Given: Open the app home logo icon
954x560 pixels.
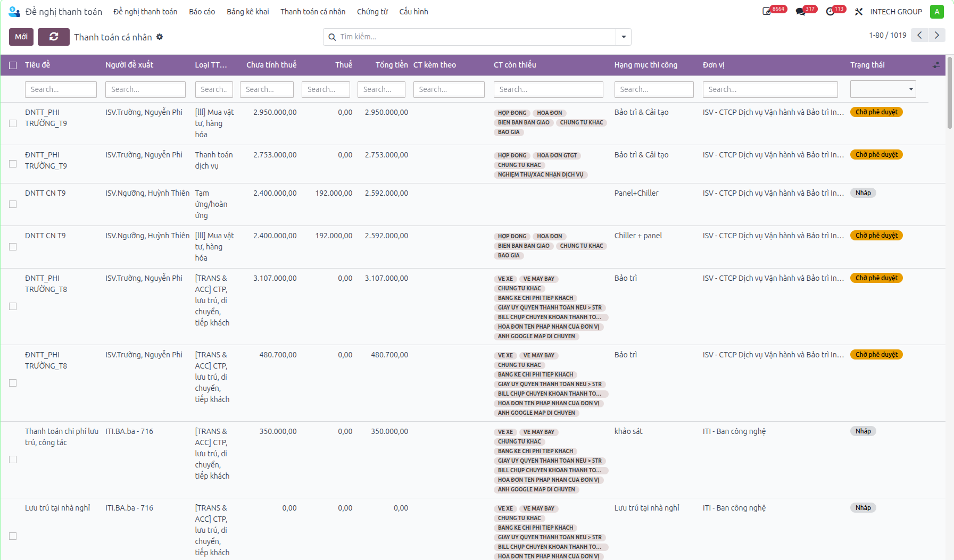Looking at the screenshot, I should click(x=14, y=12).
